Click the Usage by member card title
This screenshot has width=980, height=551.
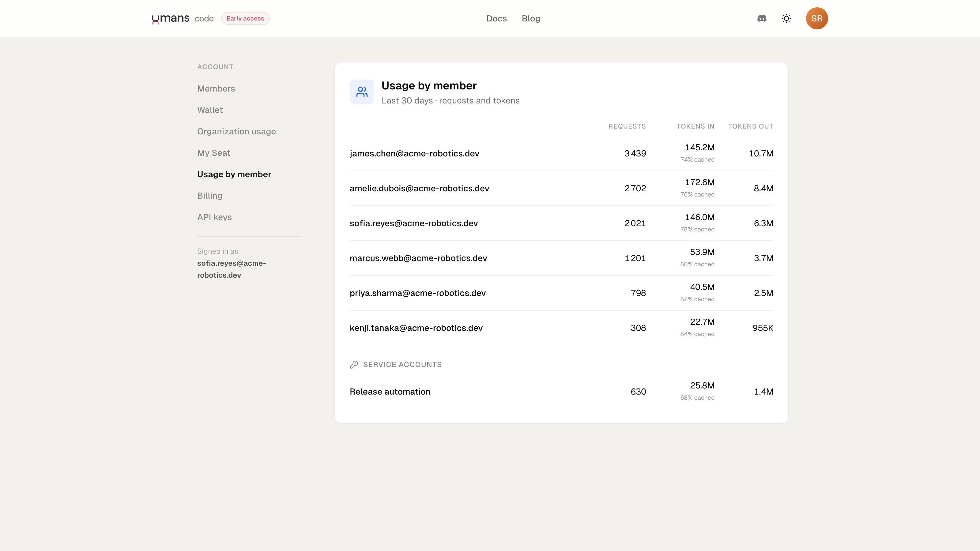429,86
